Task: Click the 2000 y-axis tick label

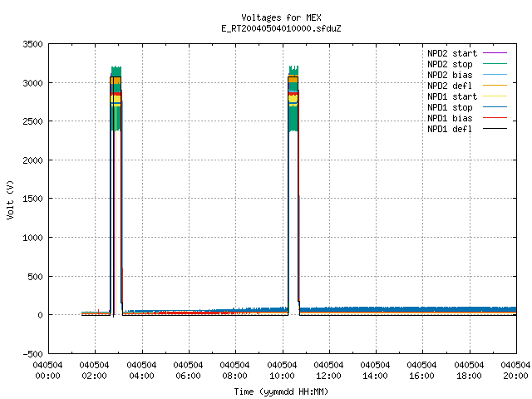Action: 32,160
